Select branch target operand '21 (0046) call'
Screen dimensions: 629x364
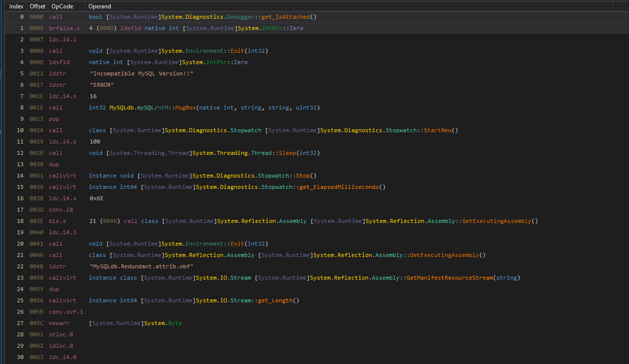[313, 221]
